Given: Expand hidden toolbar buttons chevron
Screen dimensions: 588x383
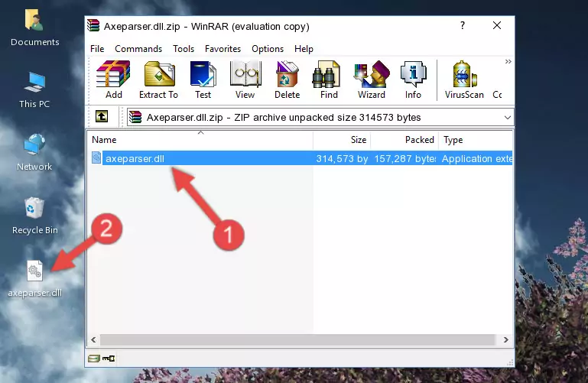Looking at the screenshot, I should (x=508, y=61).
